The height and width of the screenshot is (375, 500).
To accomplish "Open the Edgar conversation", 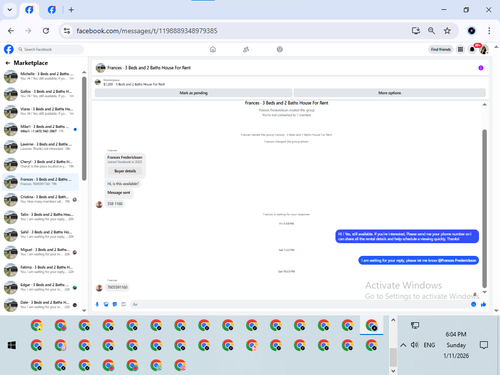I will (40, 287).
